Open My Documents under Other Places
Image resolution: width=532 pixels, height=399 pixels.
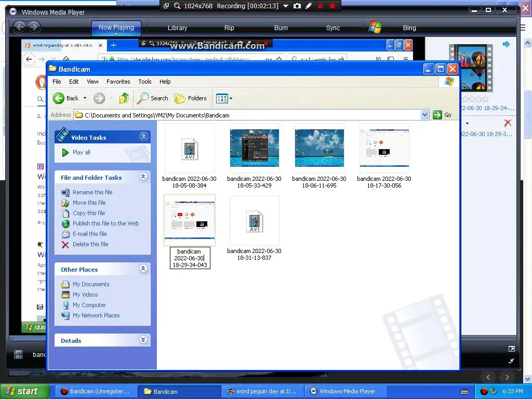click(91, 284)
